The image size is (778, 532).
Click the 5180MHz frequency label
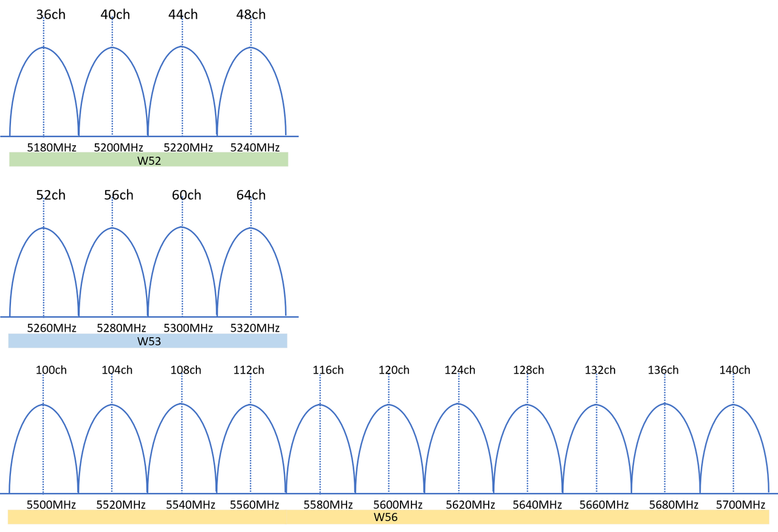52,147
